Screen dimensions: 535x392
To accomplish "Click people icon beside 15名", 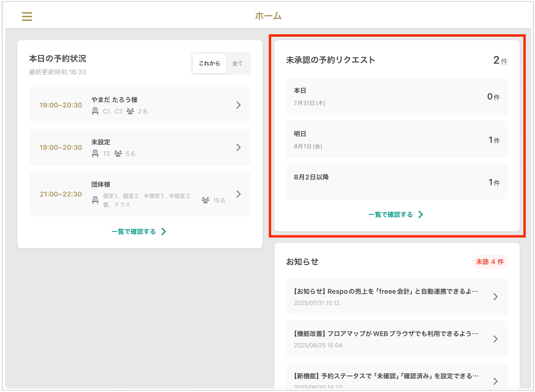I will [205, 200].
